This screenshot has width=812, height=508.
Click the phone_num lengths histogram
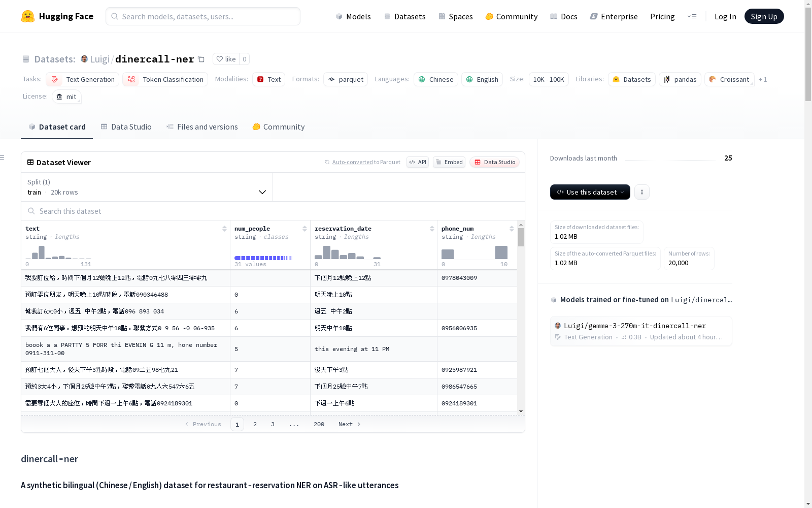pos(475,252)
